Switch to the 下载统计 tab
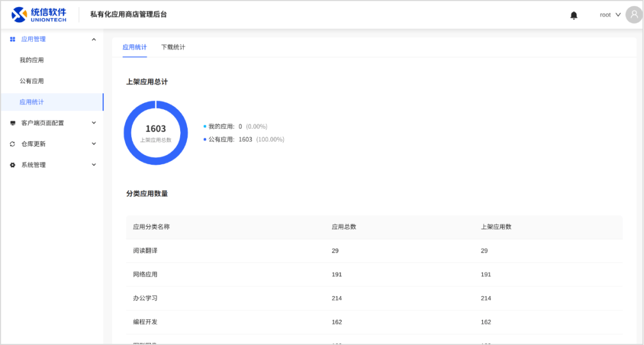The width and height of the screenshot is (644, 345). [x=173, y=47]
